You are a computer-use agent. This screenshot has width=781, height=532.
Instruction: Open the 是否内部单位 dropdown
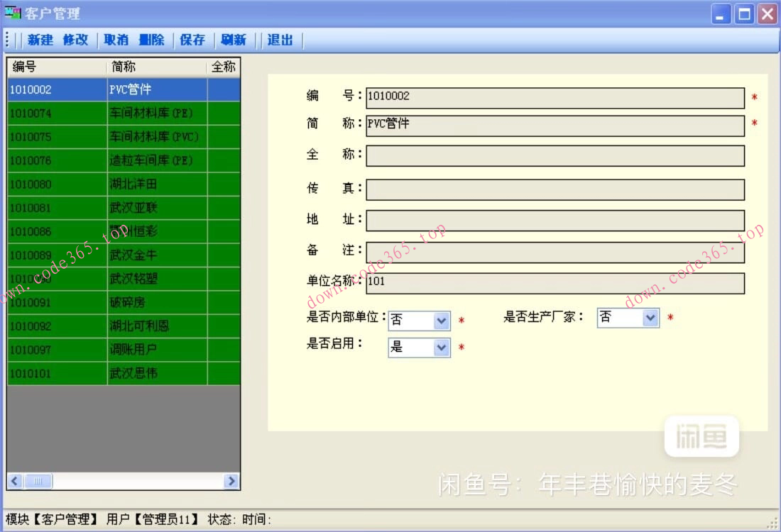coord(442,321)
